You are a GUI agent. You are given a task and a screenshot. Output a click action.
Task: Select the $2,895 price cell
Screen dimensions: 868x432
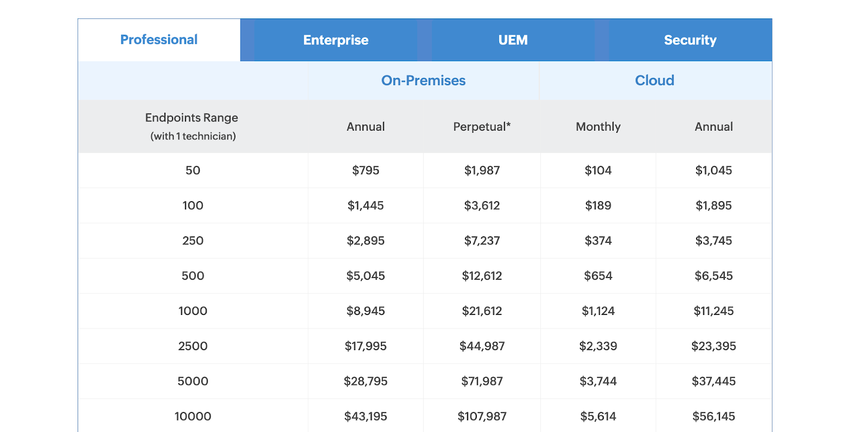coord(366,241)
